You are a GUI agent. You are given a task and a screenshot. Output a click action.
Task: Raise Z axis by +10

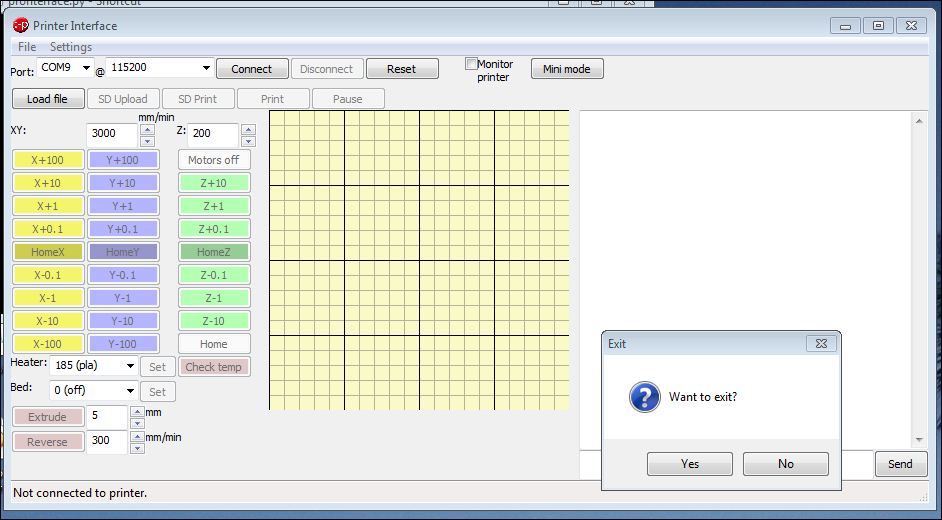point(214,183)
